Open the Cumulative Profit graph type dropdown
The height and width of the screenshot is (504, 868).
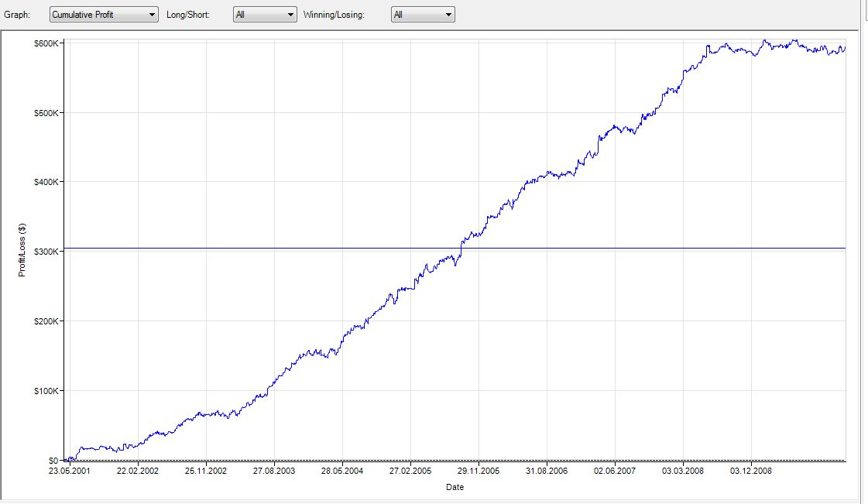point(103,15)
